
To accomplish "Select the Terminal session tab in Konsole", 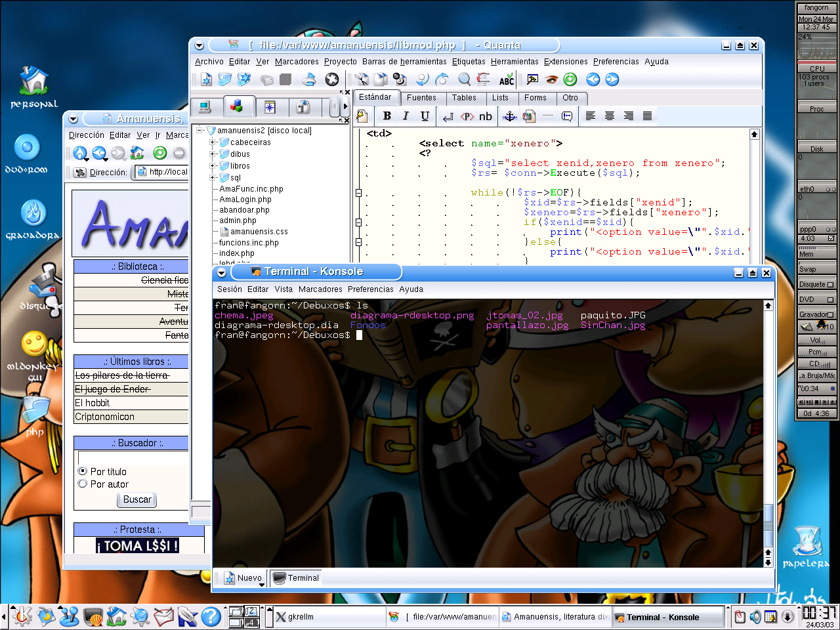I will pyautogui.click(x=296, y=578).
